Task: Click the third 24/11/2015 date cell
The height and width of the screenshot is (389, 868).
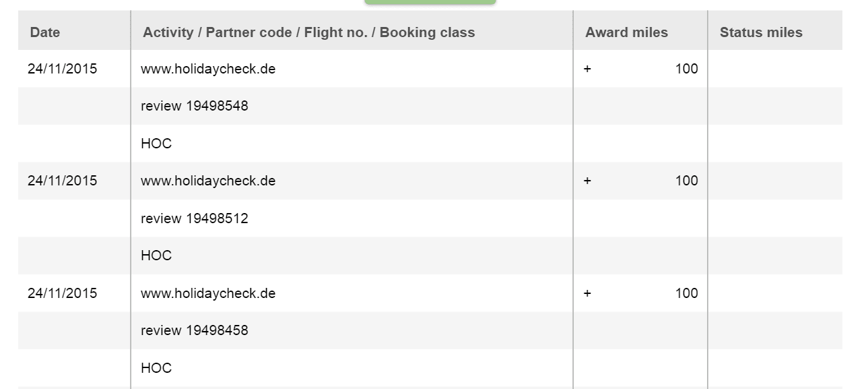Action: tap(62, 293)
